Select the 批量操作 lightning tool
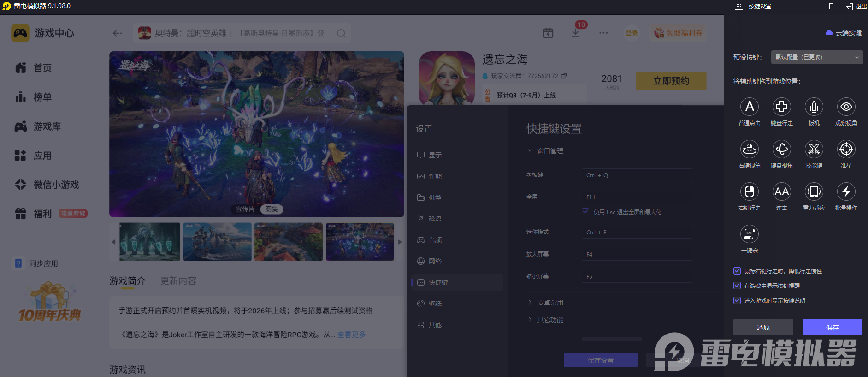 [x=846, y=192]
